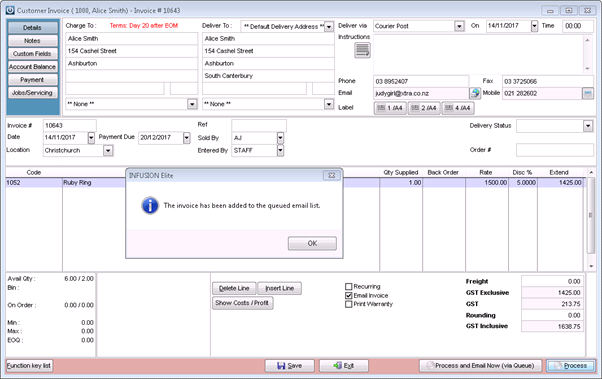The width and height of the screenshot is (602, 379).
Task: Click the application icon in title bar
Action: tap(10, 10)
